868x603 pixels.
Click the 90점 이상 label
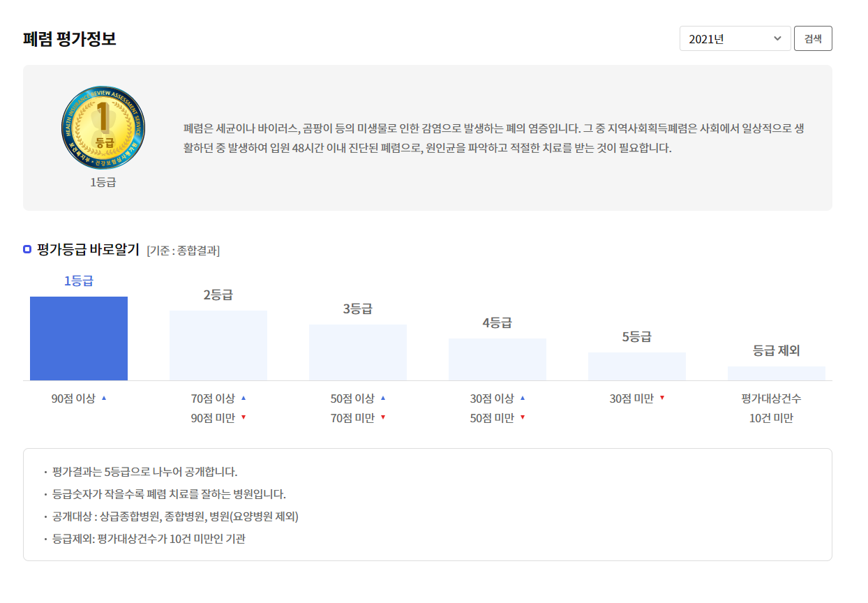[x=73, y=399]
